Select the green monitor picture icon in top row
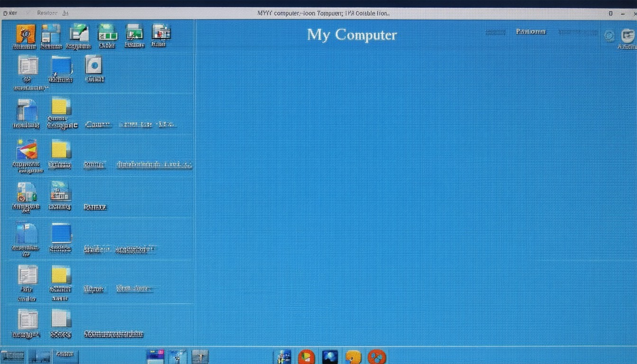 135,33
